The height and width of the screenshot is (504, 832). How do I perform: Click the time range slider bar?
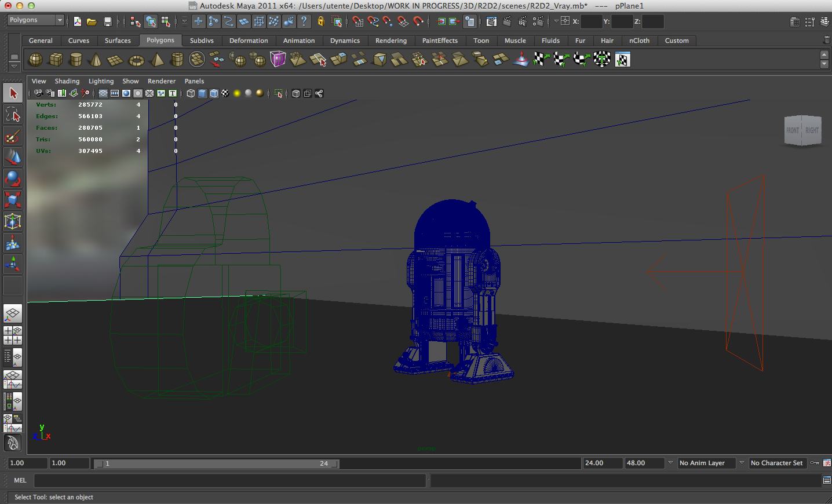coord(217,463)
